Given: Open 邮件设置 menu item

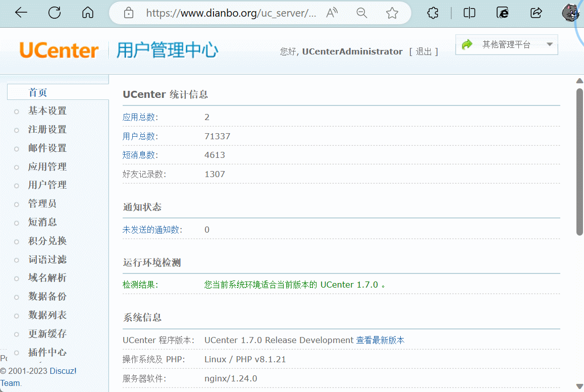Looking at the screenshot, I should pyautogui.click(x=47, y=148).
